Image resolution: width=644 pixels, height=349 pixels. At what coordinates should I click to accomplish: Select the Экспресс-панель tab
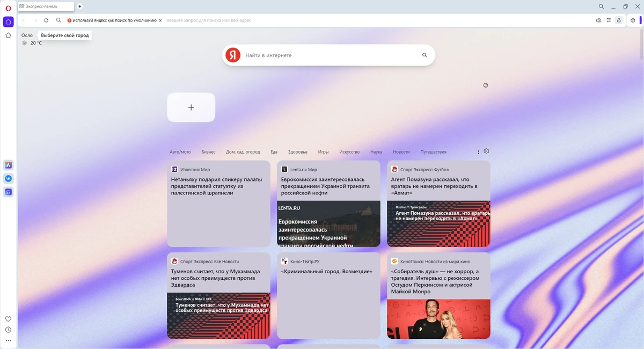[46, 6]
